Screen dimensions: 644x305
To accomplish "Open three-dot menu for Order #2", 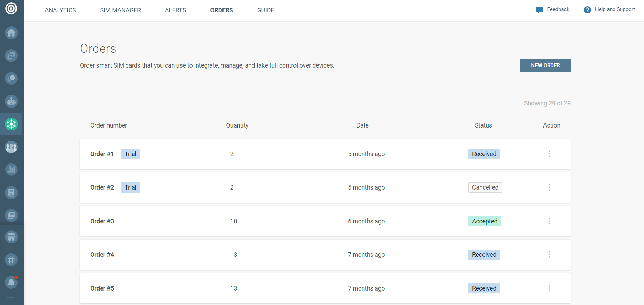I will 549,187.
